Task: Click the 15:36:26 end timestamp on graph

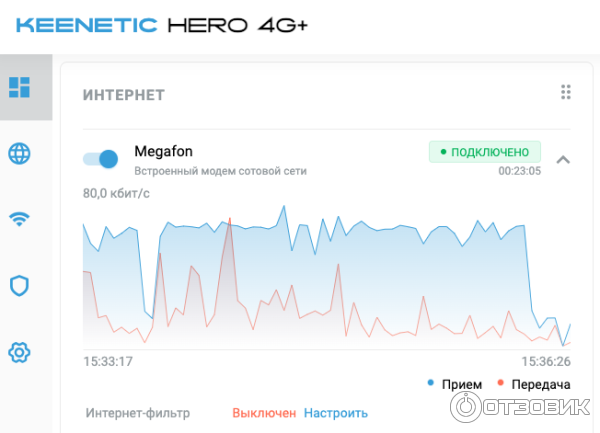Action: (x=546, y=361)
